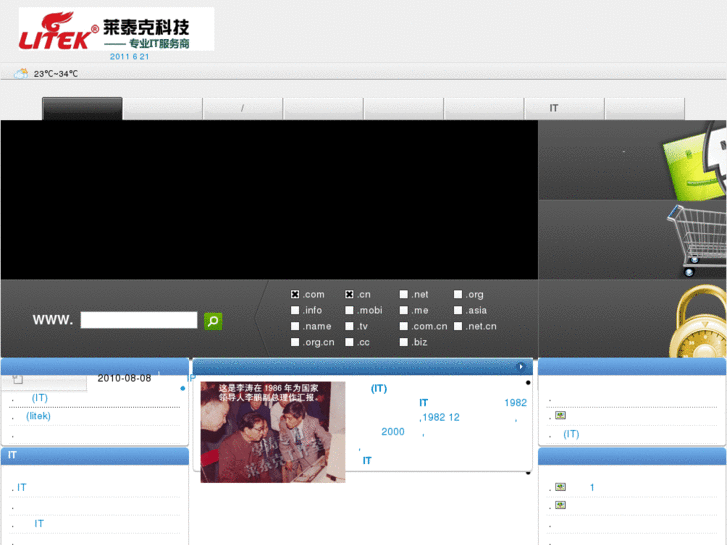Click the 2011 6 21 date text

coord(129,57)
